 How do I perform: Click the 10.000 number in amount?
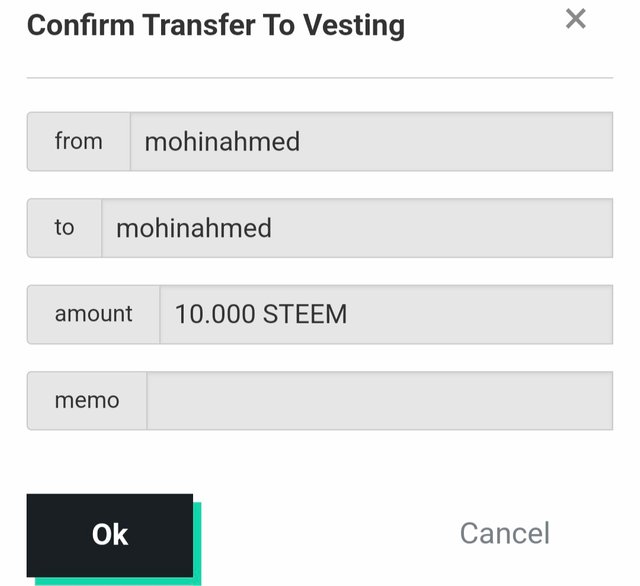tap(215, 314)
